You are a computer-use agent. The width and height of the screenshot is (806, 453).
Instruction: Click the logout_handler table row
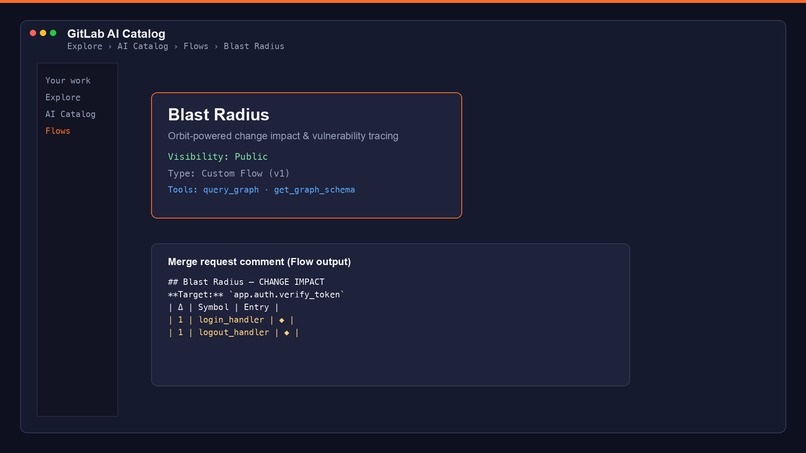coord(233,333)
